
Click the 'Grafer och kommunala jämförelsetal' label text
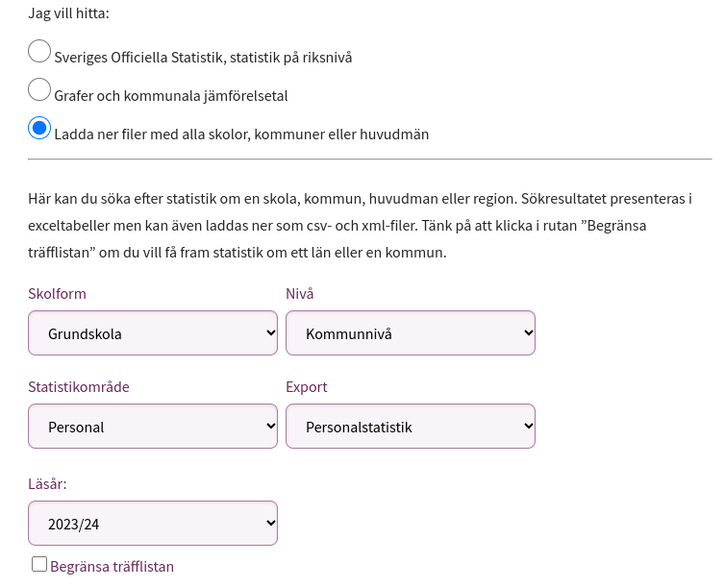pos(171,96)
